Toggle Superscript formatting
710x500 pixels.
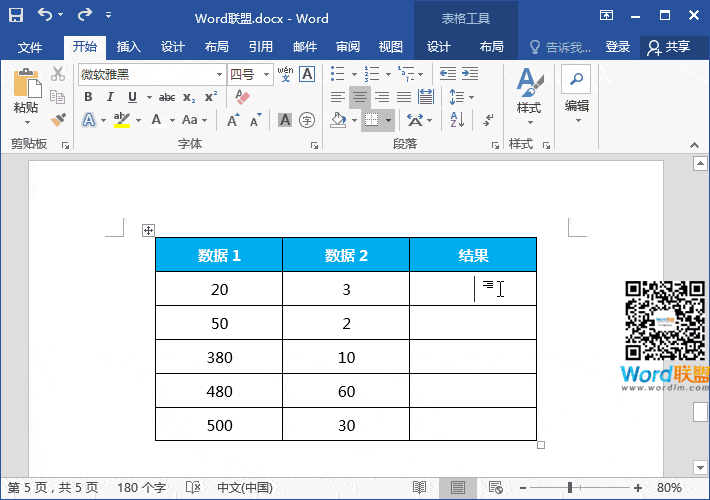click(x=211, y=96)
